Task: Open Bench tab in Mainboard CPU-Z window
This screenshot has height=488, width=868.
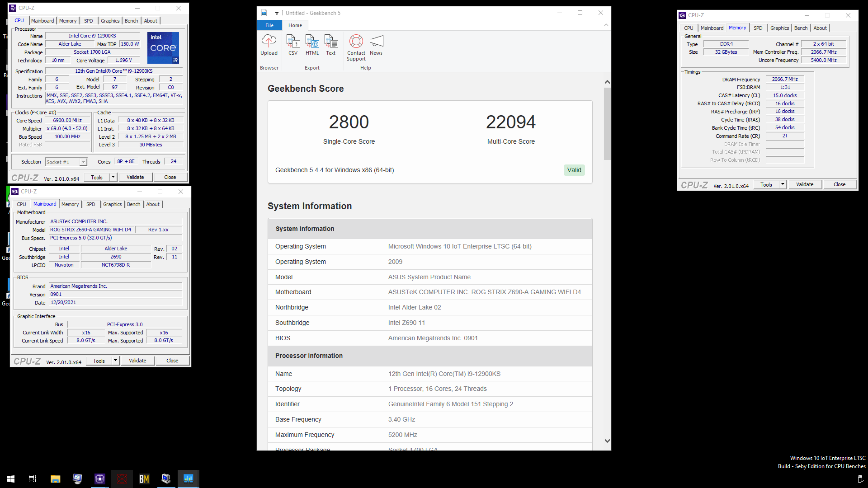Action: coord(134,204)
